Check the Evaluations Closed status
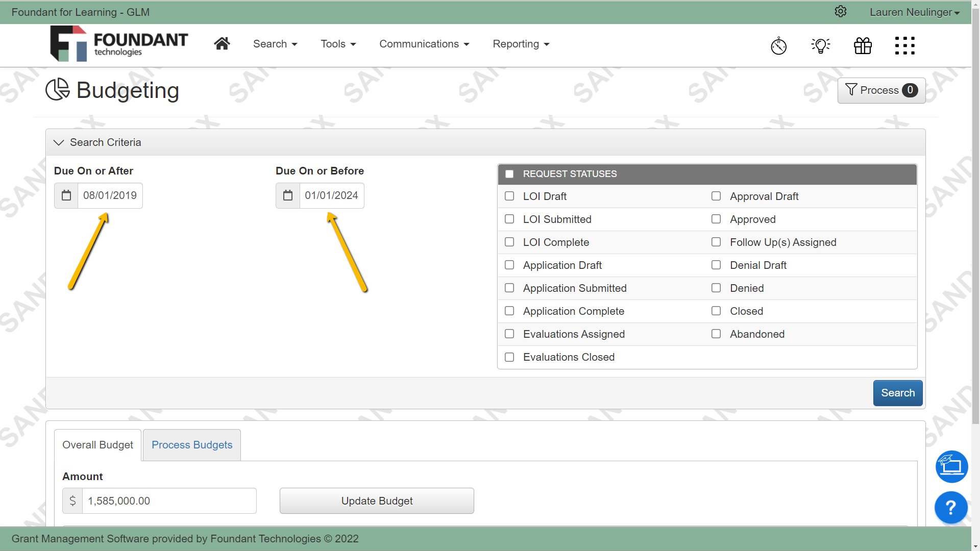This screenshot has width=980, height=551. tap(509, 357)
